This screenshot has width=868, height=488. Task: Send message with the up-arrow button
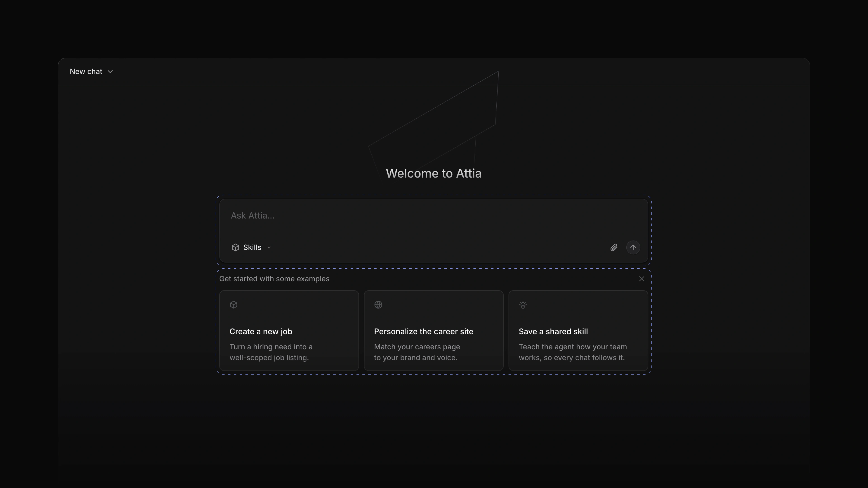pos(633,248)
